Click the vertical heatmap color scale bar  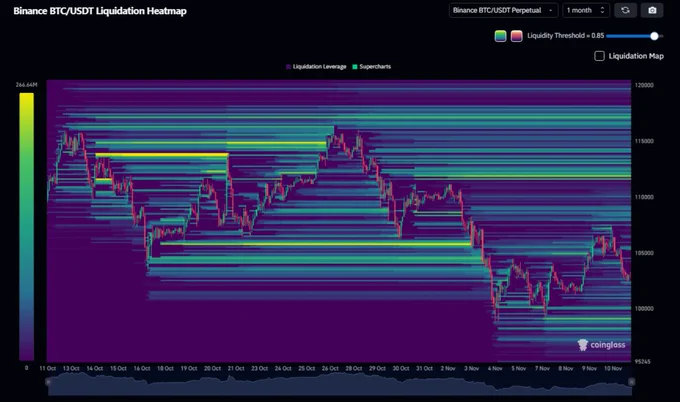(26, 227)
